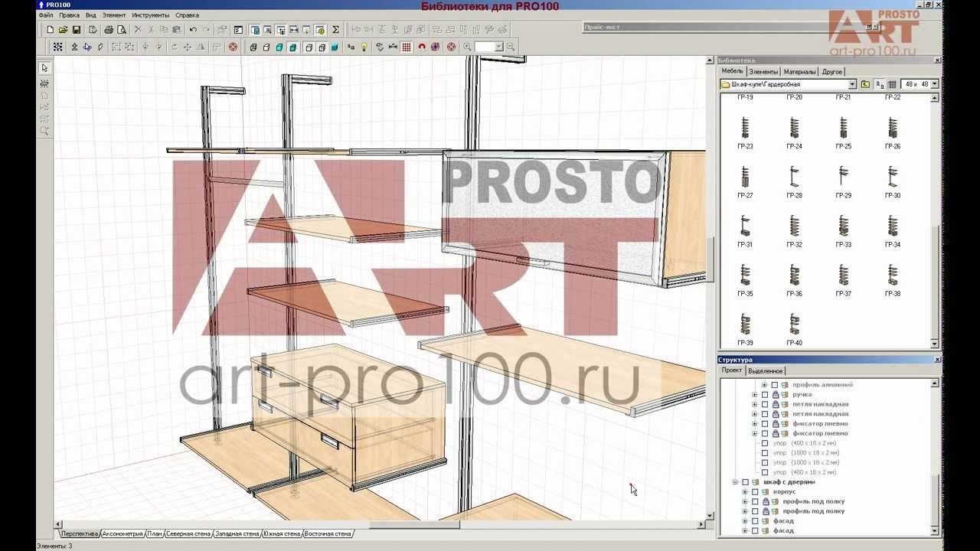The height and width of the screenshot is (551, 980).
Task: Click the Select all elements icon
Action: click(57, 47)
